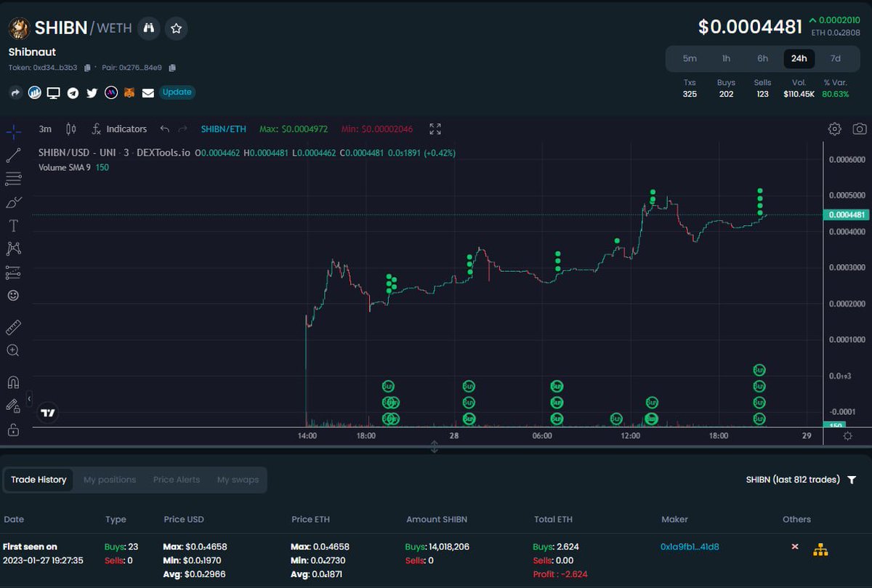Toggle the SHIBN/ETH price denomination
The height and width of the screenshot is (588, 872).
tap(224, 129)
